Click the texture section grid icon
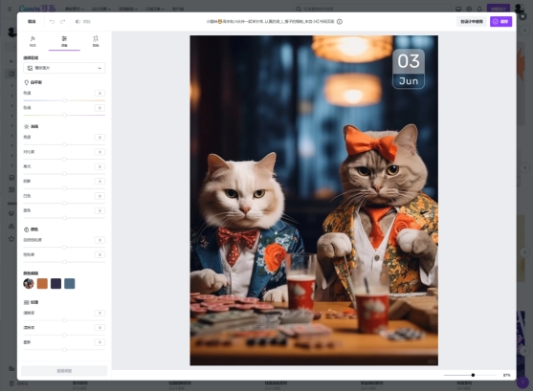This screenshot has width=533, height=392. (x=26, y=302)
